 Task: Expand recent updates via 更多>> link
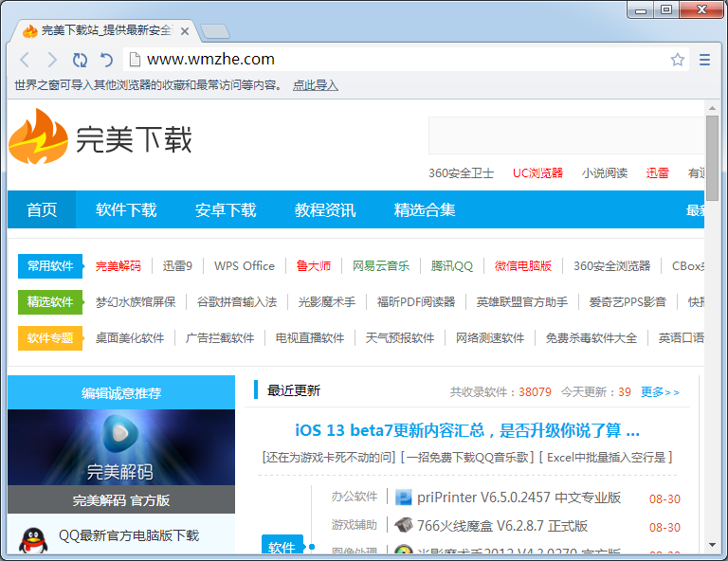(x=660, y=391)
